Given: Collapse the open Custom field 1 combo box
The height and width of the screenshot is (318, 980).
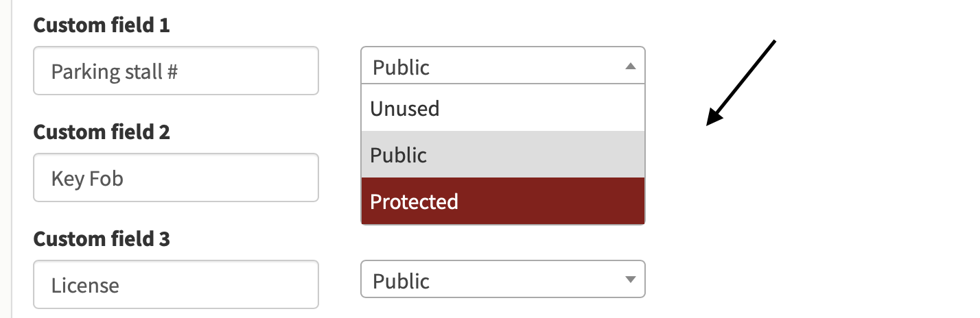Looking at the screenshot, I should [x=503, y=66].
